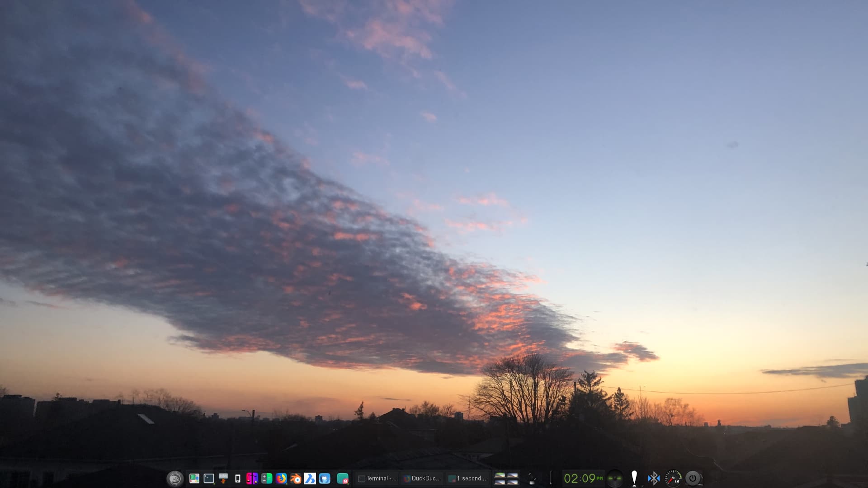Open the power/logout button
Image resolution: width=868 pixels, height=488 pixels.
coord(693,478)
